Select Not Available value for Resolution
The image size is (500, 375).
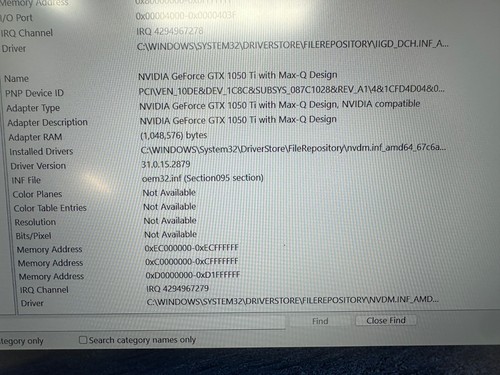(170, 221)
